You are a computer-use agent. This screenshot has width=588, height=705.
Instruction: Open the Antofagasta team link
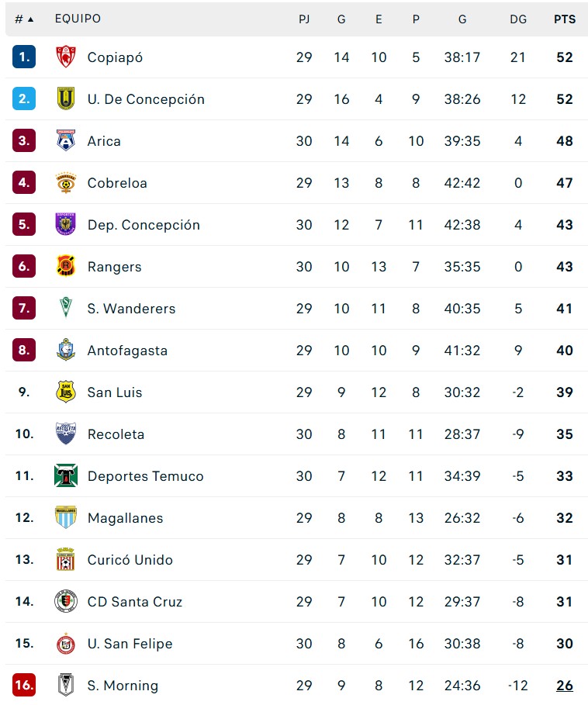tap(127, 351)
